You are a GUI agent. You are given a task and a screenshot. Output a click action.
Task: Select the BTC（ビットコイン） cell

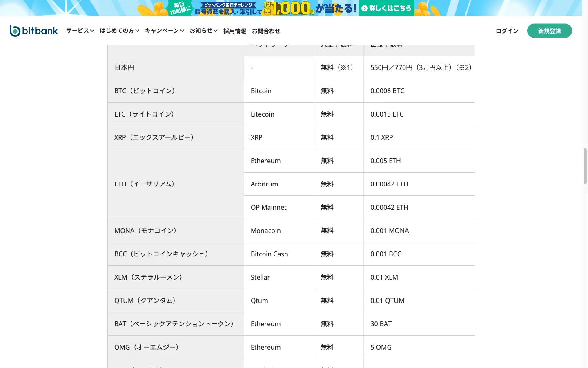point(176,91)
